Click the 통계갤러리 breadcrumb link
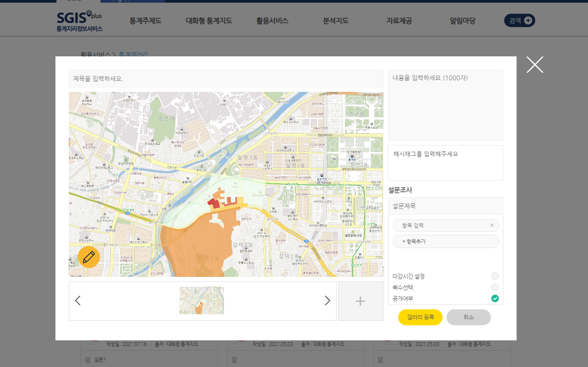 coord(133,55)
